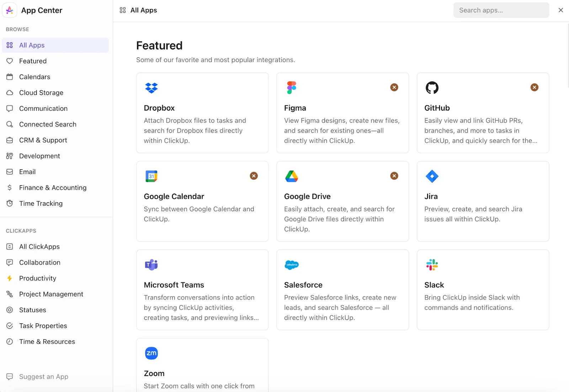
Task: Open the Featured category
Action: [x=55, y=61]
